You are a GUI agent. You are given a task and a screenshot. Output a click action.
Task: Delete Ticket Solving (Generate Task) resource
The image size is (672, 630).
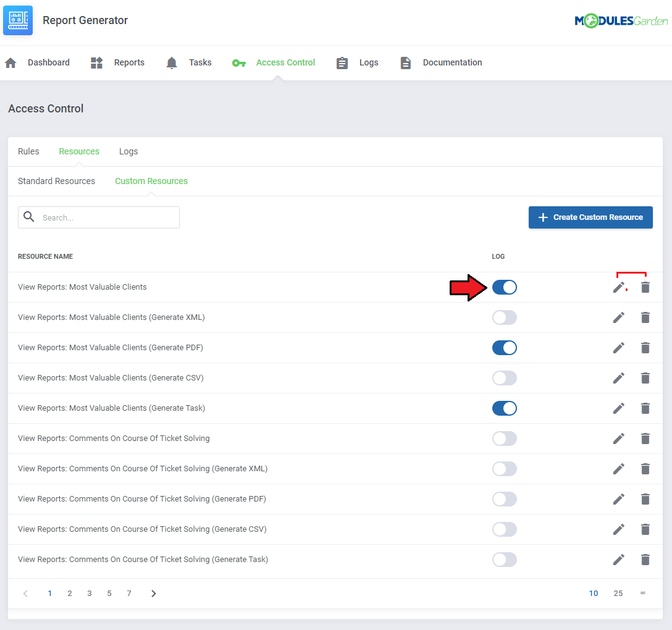pyautogui.click(x=645, y=560)
